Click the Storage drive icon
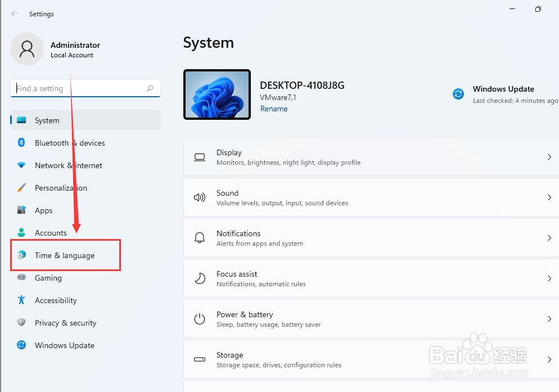 point(200,359)
